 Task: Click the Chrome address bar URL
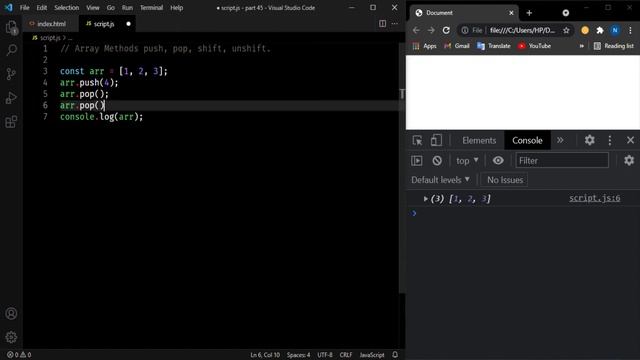pos(522,30)
